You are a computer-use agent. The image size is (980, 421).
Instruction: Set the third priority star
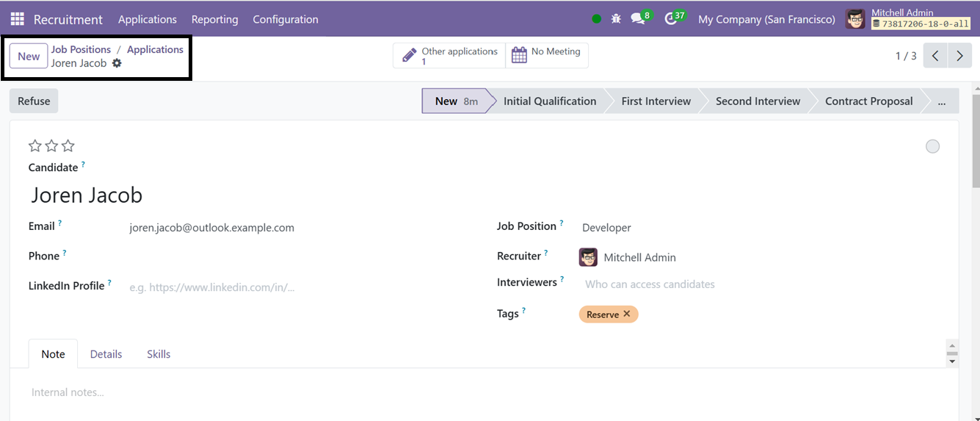click(x=68, y=145)
